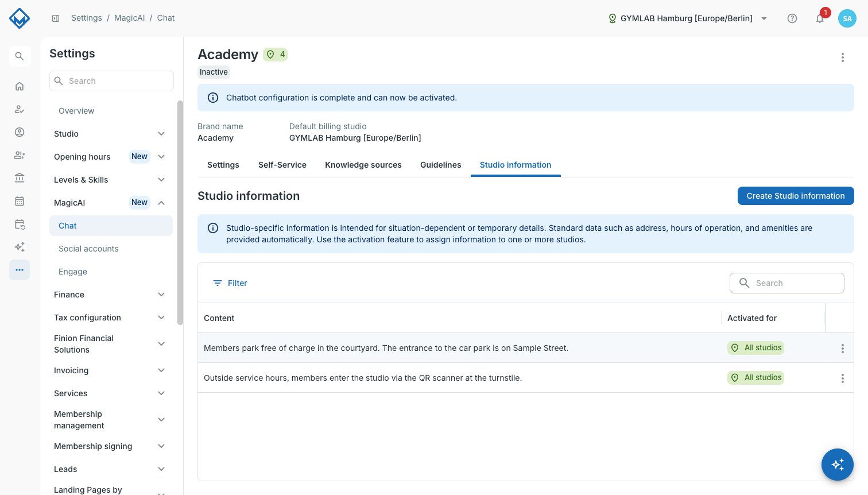Open the calendar icon in left rail
868x495 pixels.
click(20, 201)
